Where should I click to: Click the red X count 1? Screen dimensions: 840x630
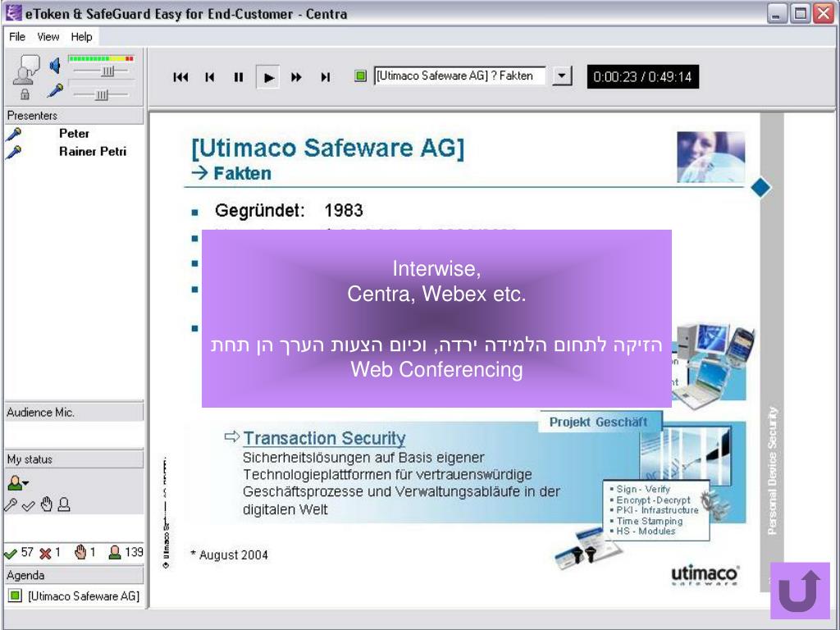pyautogui.click(x=50, y=553)
